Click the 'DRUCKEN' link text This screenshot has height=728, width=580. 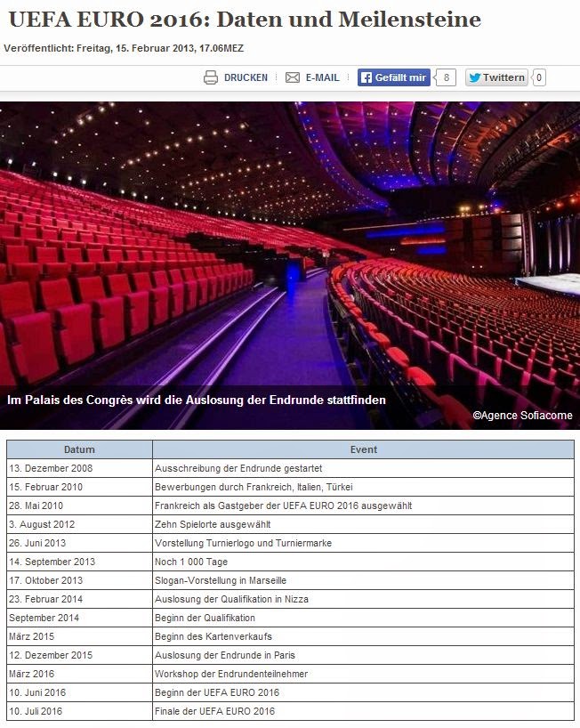click(246, 77)
